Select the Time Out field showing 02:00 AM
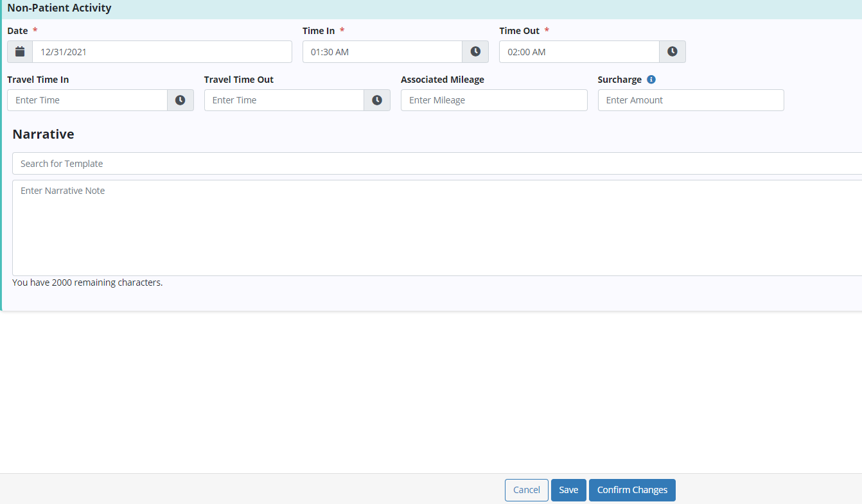This screenshot has height=504, width=862. pos(579,52)
